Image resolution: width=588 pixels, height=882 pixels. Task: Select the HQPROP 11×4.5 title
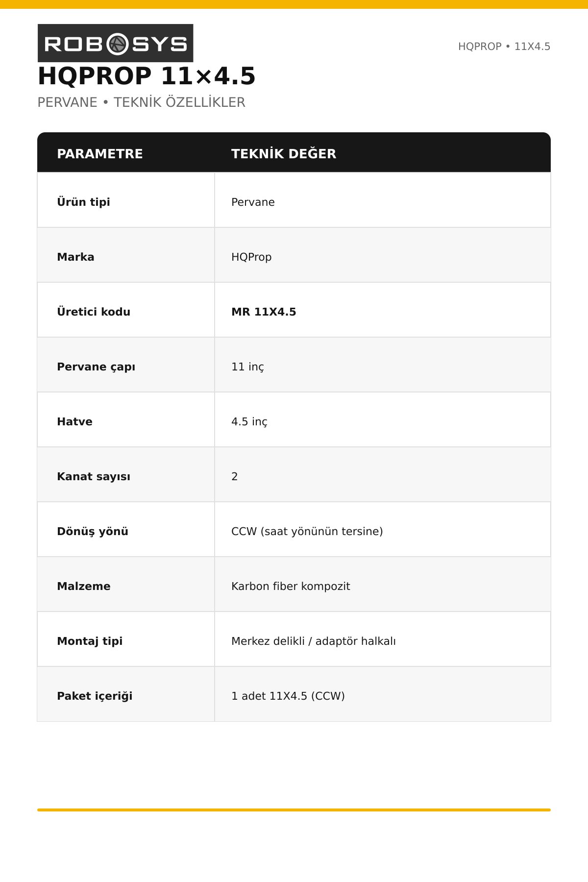pos(147,76)
